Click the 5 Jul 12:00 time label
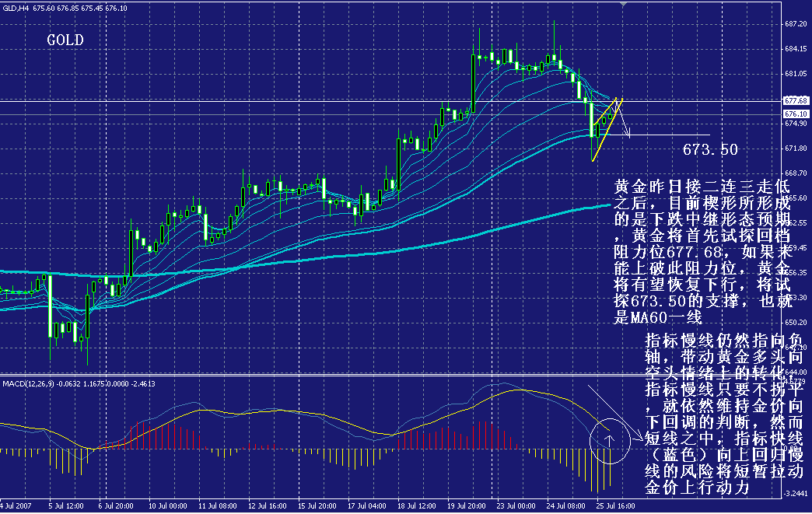Screen dimensions: 812x514 point(66,505)
